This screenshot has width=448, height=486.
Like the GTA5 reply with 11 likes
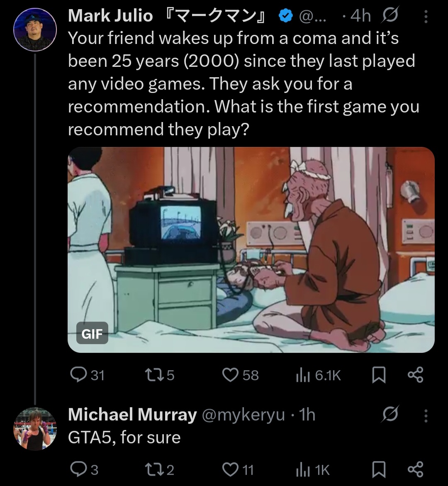(x=238, y=469)
